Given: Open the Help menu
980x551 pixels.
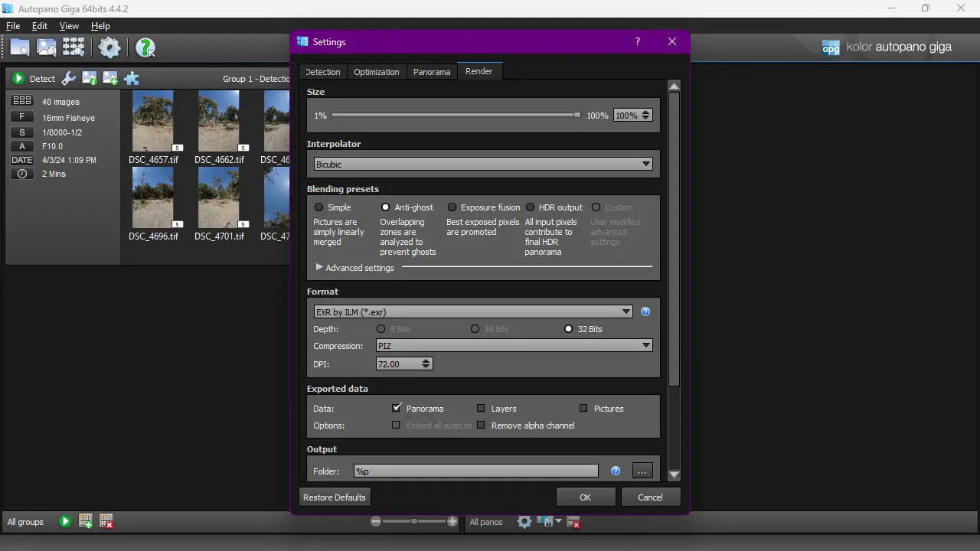Looking at the screenshot, I should (x=100, y=26).
